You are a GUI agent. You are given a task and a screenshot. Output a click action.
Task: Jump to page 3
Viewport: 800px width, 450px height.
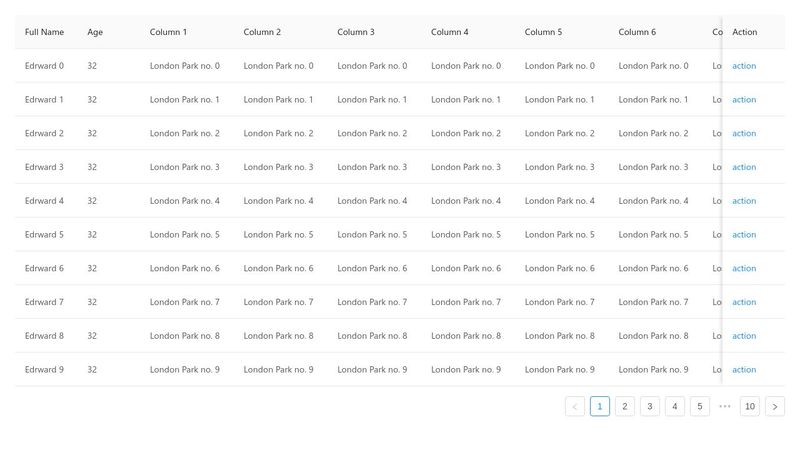[649, 407]
